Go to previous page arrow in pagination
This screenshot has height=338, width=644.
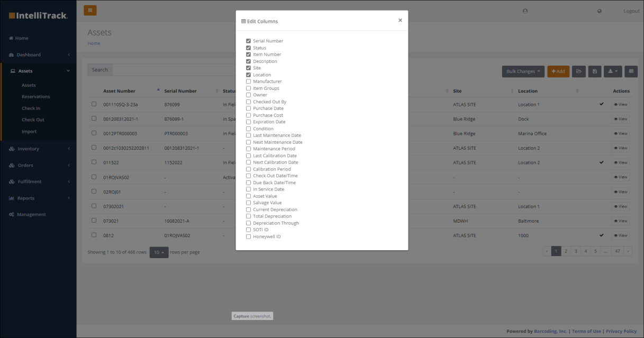pyautogui.click(x=547, y=251)
